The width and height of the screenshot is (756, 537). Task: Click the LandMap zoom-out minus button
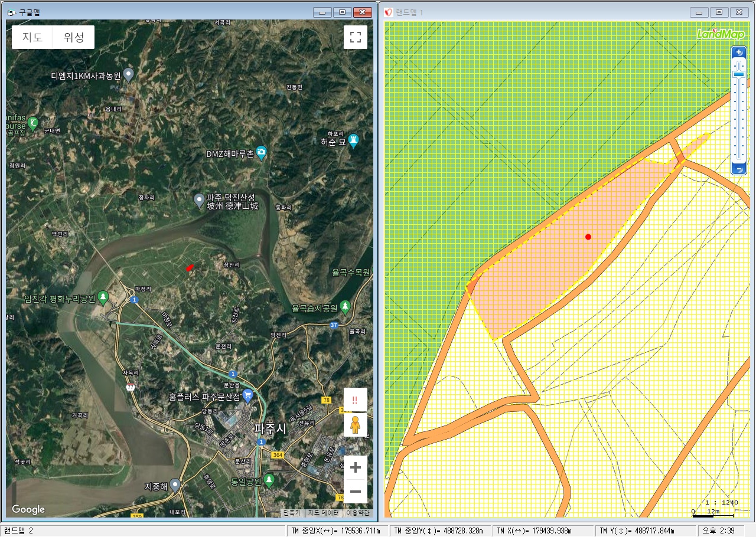739,169
